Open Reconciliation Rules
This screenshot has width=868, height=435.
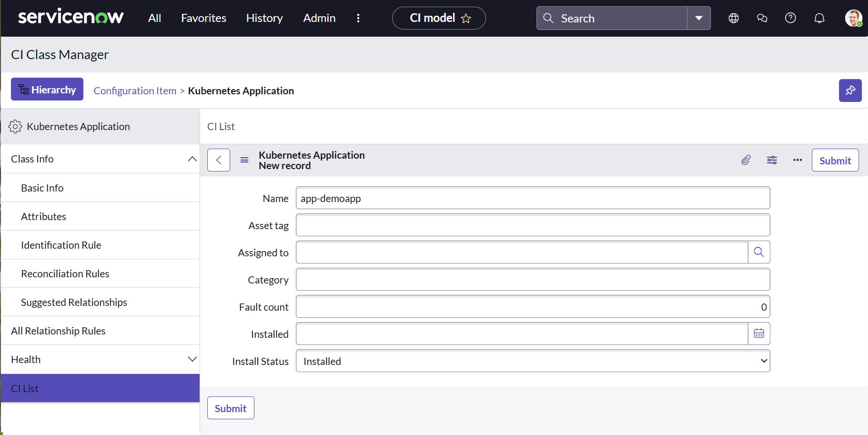tap(100, 273)
